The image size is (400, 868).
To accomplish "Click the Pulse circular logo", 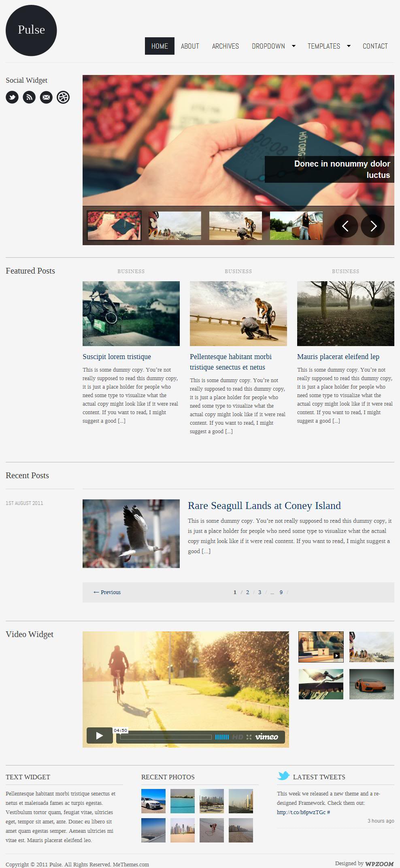I will coord(31,30).
